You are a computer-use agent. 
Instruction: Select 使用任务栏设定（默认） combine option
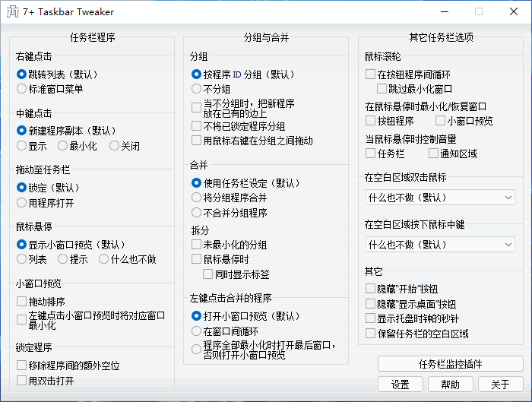[196, 183]
